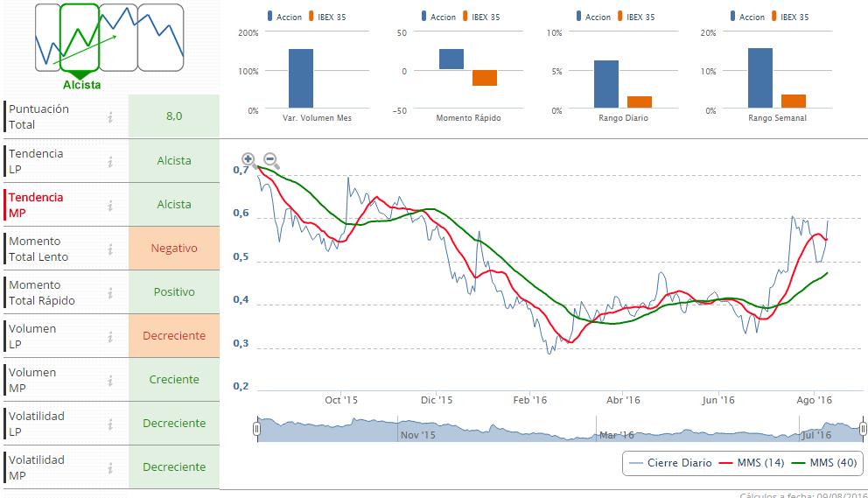The height and width of the screenshot is (498, 868).
Task: Click info icon next to Volumen LP
Action: point(110,336)
